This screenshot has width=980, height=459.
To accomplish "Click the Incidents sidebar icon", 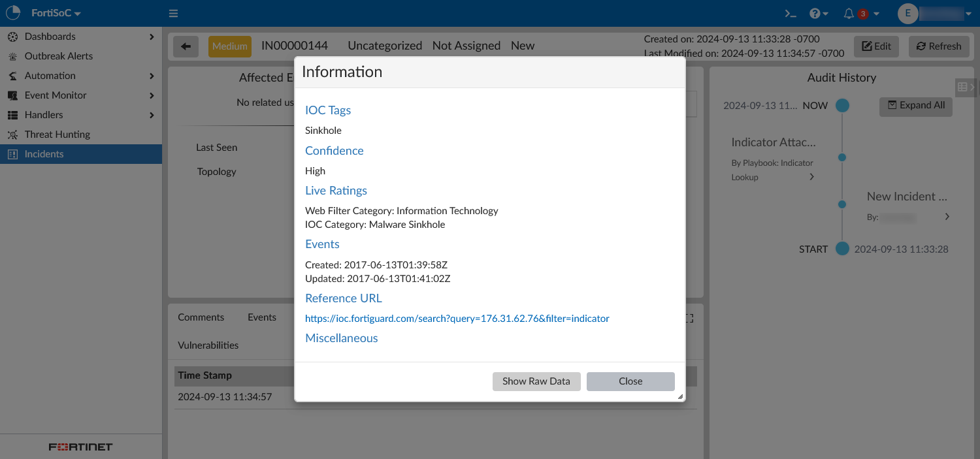I will [x=12, y=154].
